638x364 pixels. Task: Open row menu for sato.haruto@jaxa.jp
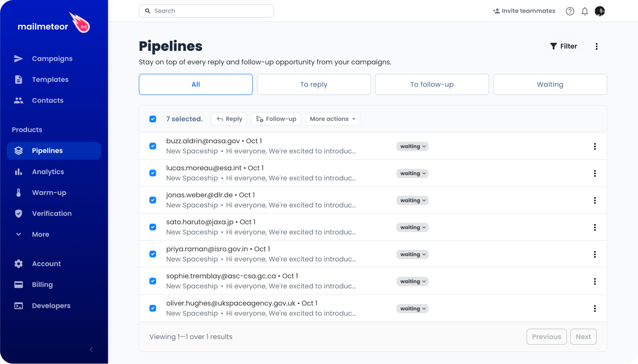tap(595, 227)
